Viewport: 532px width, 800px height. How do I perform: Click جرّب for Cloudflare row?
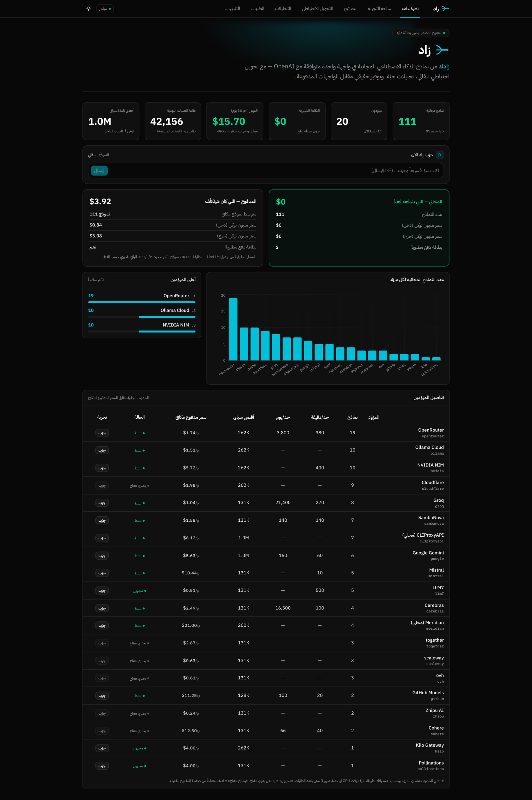[102, 485]
